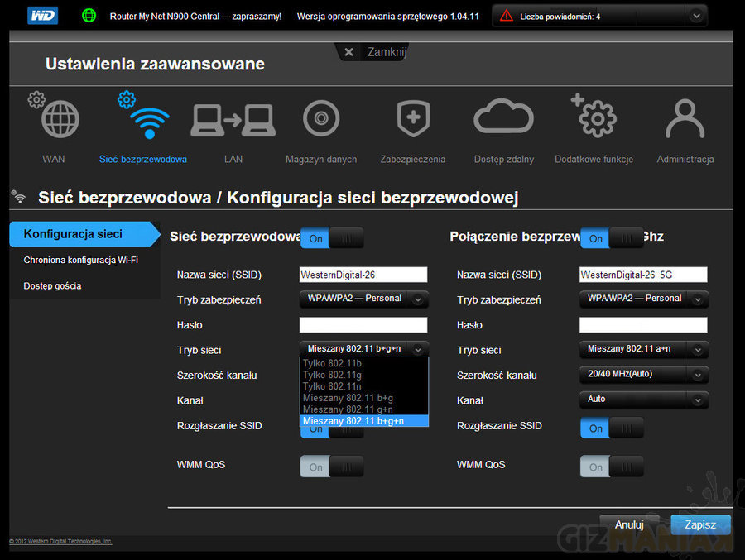Open the Administracja user icon

(685, 119)
